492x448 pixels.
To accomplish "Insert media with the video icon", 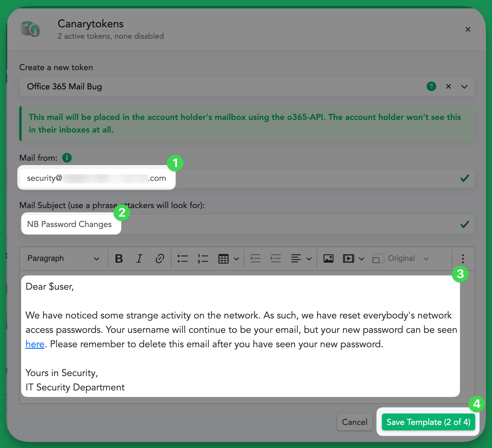I will coord(349,258).
